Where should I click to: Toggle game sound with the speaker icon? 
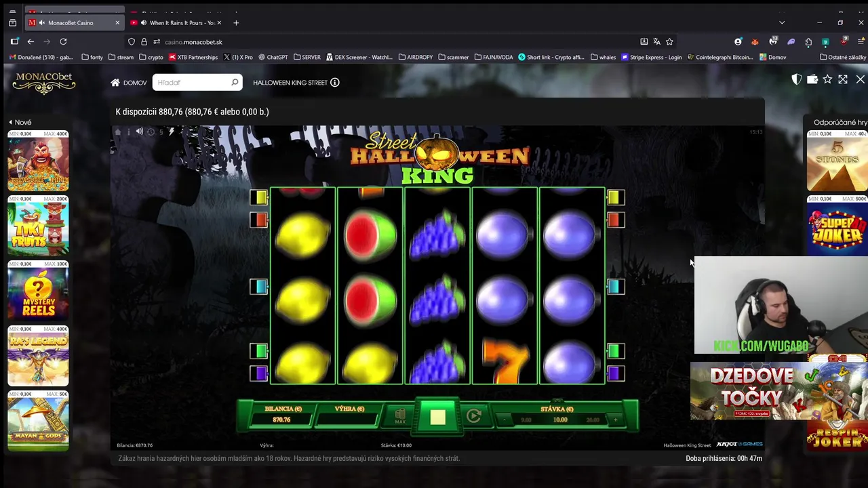140,131
